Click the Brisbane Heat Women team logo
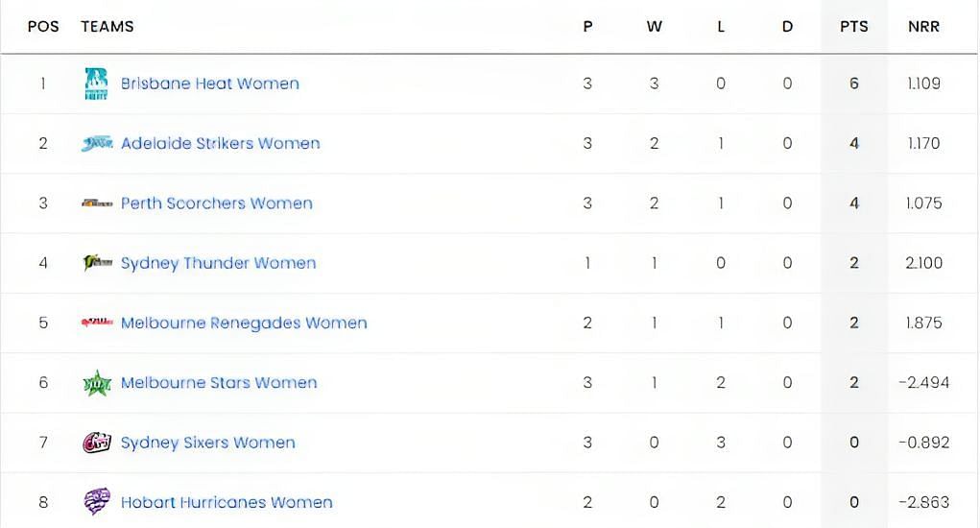 [96, 84]
